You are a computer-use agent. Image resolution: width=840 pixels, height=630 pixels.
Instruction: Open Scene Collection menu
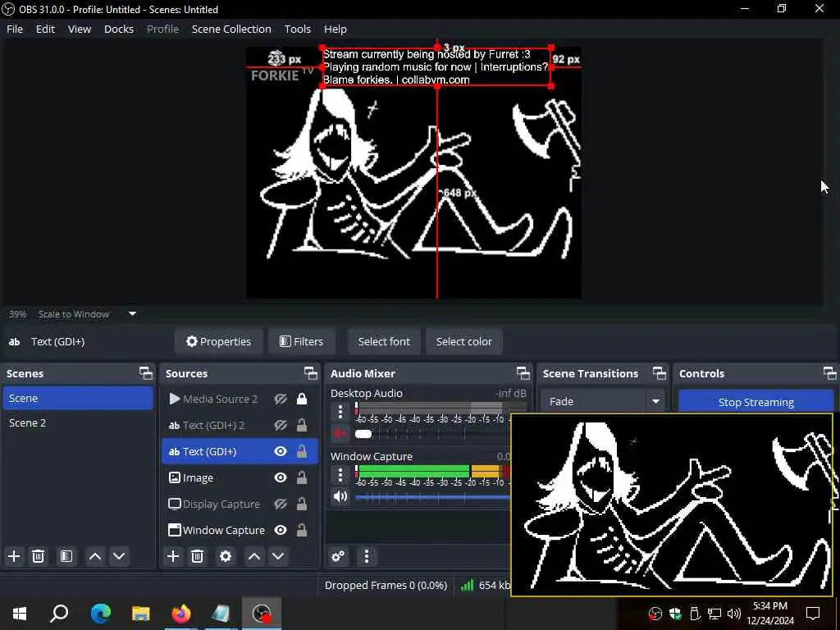point(231,29)
